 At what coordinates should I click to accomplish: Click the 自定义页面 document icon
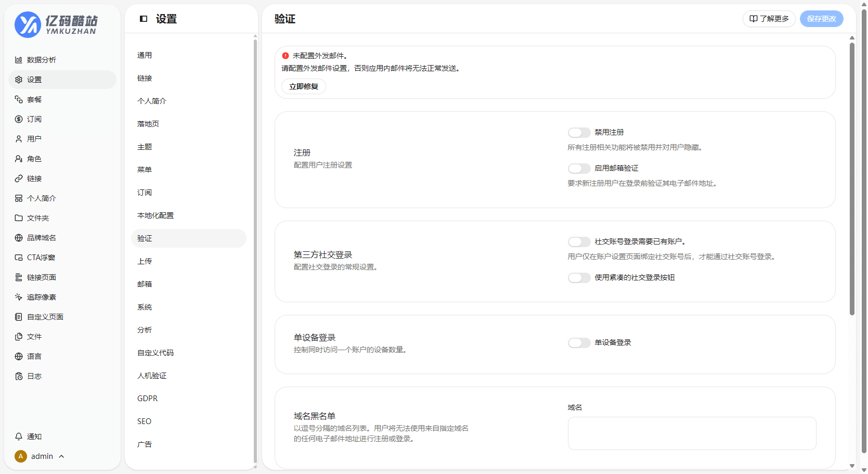coord(19,317)
